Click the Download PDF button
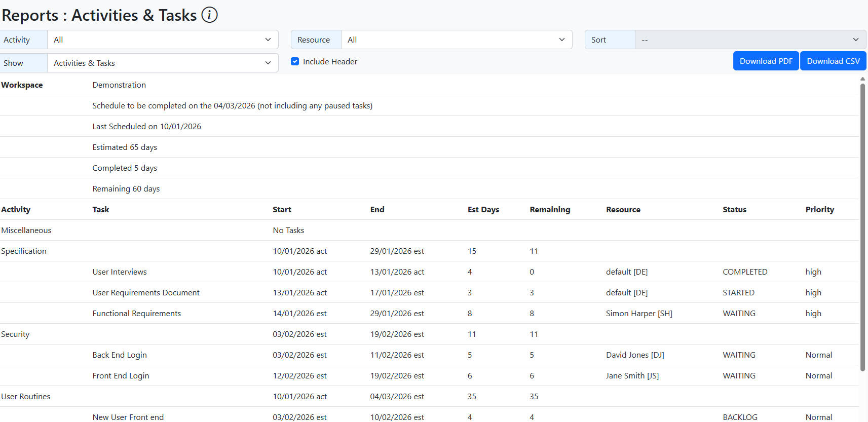Viewport: 868px width, 422px height. point(766,61)
